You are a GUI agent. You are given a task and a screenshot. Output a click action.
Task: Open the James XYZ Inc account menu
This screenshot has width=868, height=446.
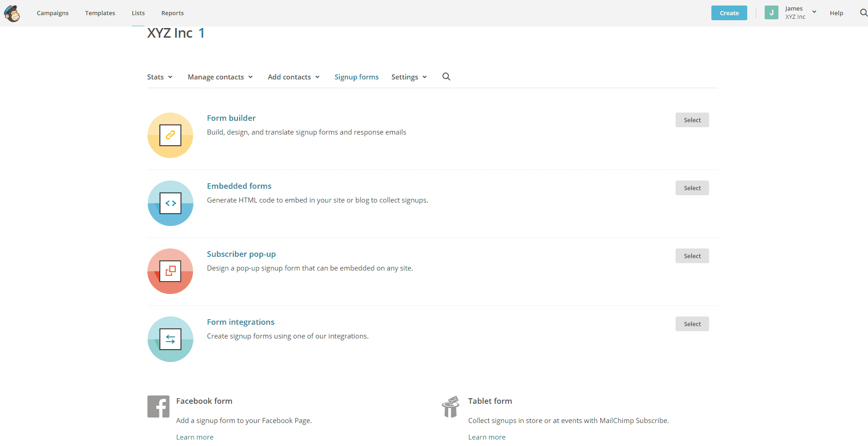(800, 13)
